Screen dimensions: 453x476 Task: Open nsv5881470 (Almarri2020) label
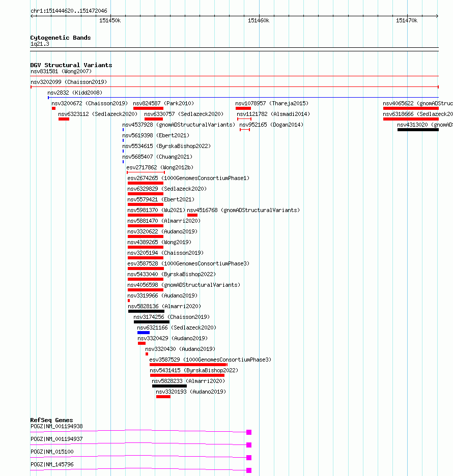click(x=164, y=221)
